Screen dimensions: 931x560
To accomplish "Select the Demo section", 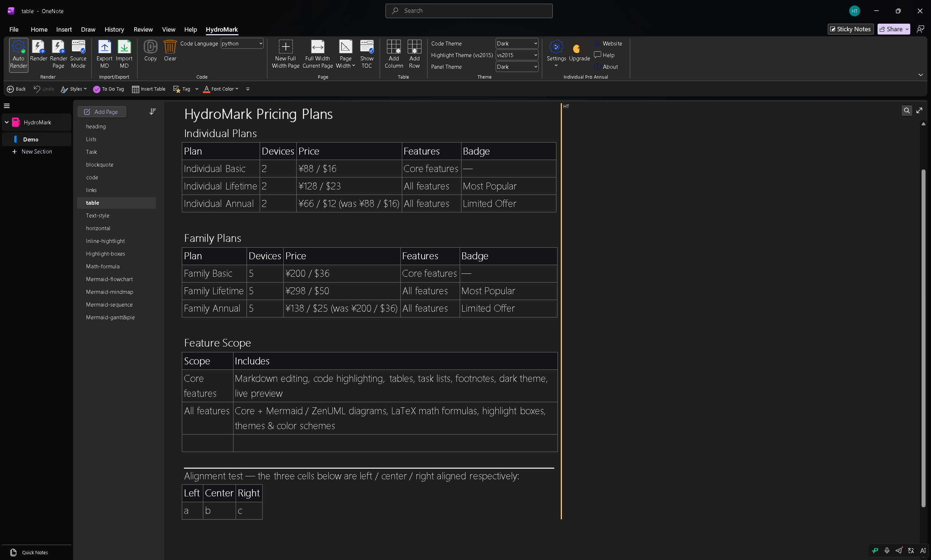I will 36,139.
